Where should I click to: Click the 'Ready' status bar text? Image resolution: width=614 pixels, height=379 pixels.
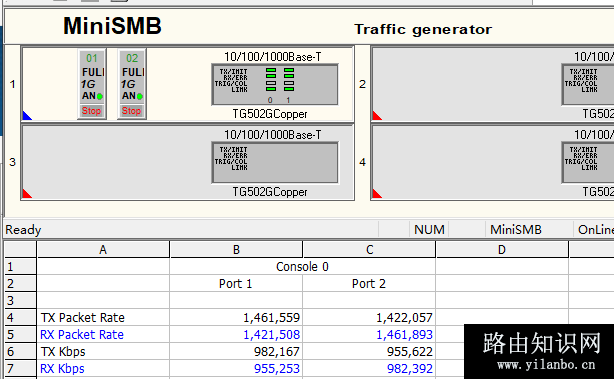[23, 230]
